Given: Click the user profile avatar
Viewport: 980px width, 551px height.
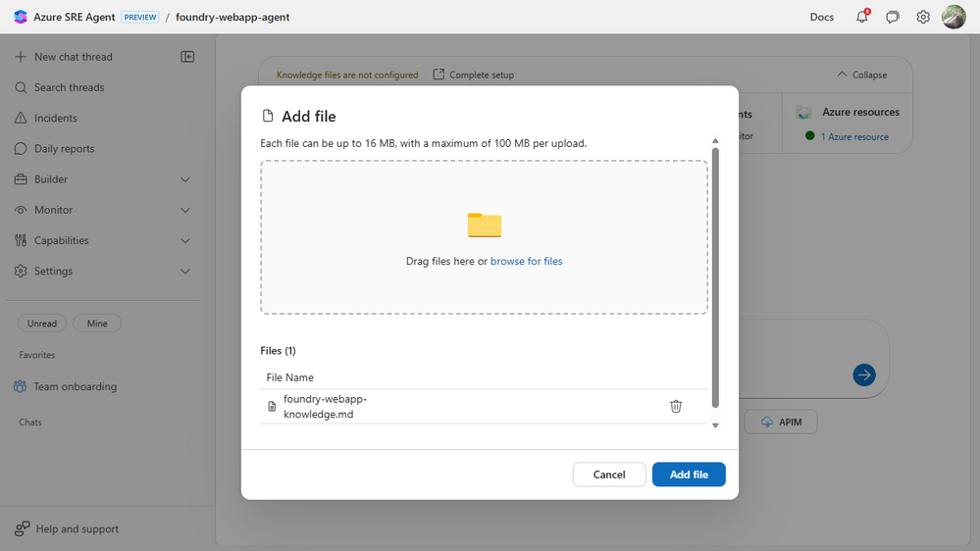Looking at the screenshot, I should click(954, 17).
